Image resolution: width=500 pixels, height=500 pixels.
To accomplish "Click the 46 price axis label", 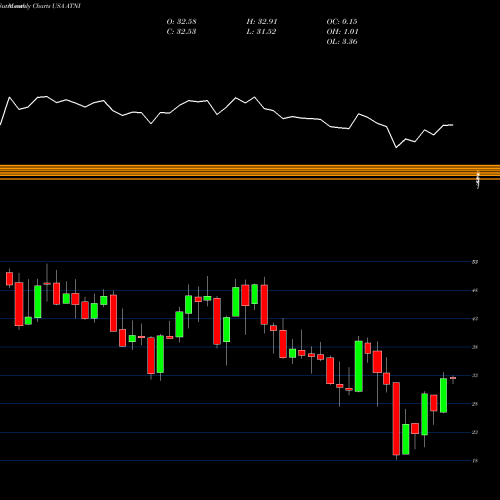I will tap(475, 290).
